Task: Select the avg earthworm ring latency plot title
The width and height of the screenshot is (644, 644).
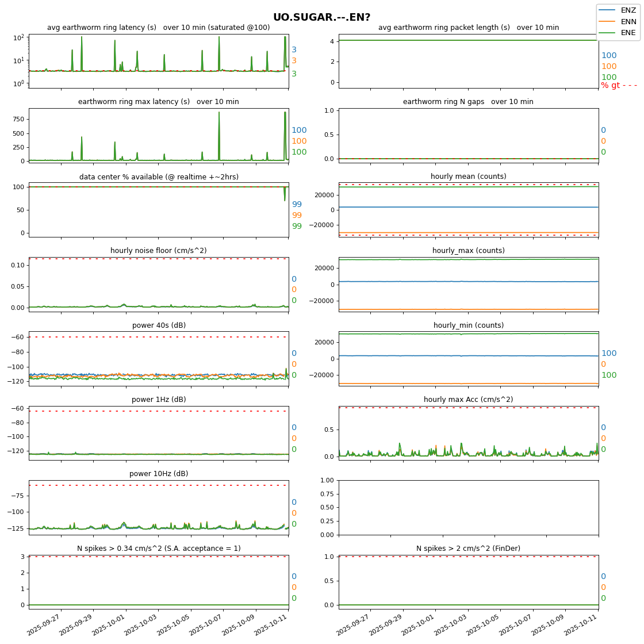Action: click(158, 28)
